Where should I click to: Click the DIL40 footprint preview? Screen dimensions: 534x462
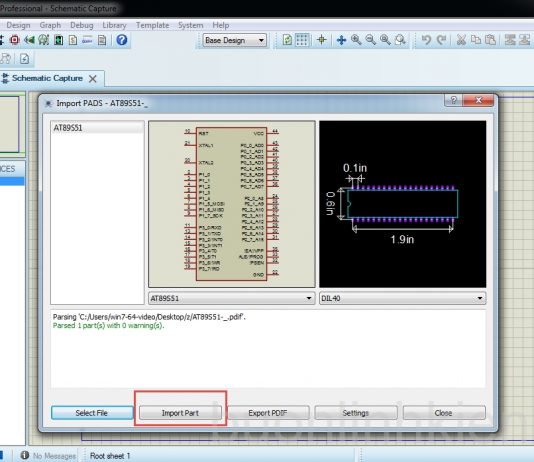click(x=403, y=204)
